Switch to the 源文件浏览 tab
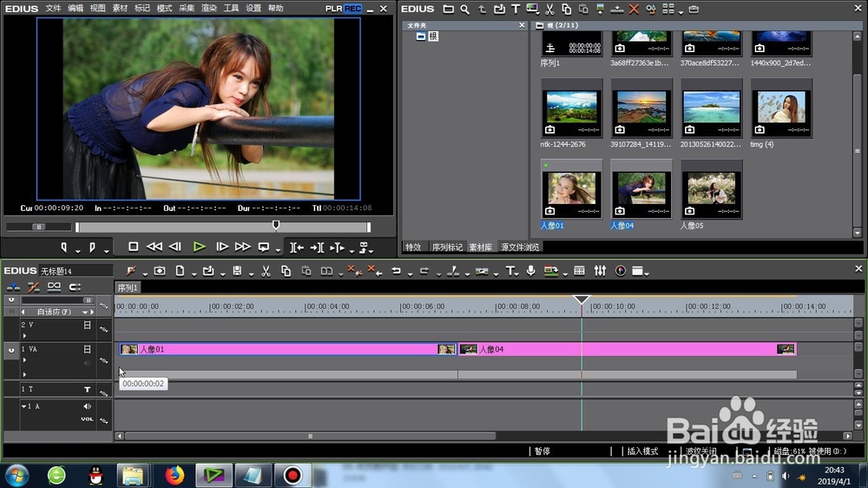Viewport: 868px width, 488px height. click(x=520, y=247)
